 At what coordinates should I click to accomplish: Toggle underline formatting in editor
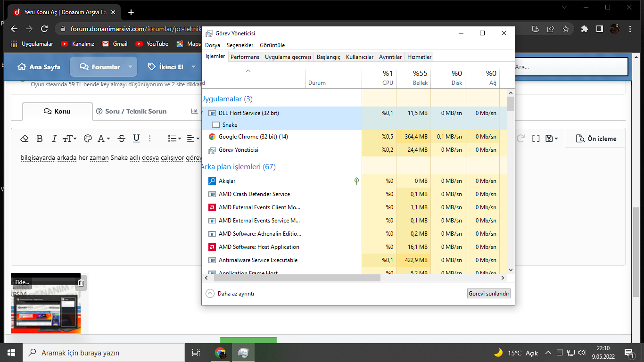(x=136, y=139)
